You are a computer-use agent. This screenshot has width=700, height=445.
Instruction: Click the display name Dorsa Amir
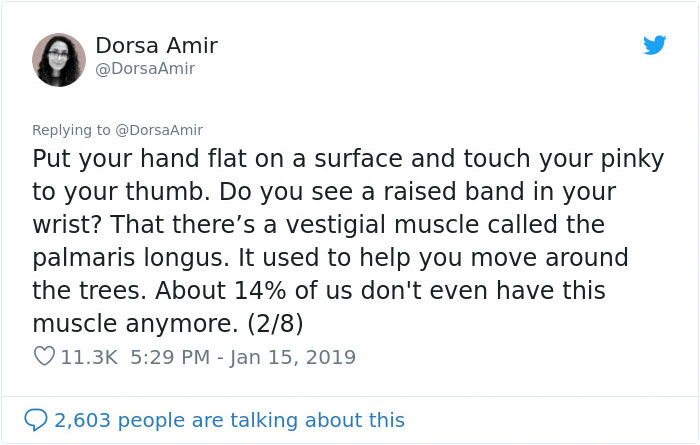(x=156, y=45)
